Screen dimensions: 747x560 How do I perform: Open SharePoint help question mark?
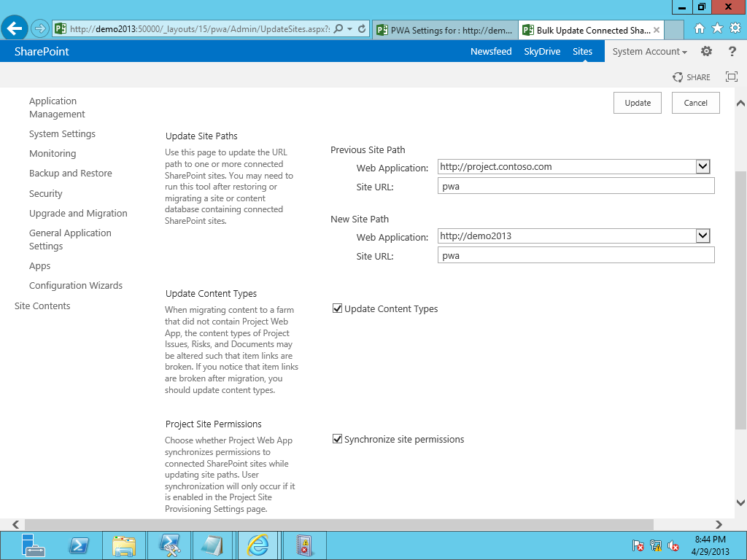[732, 52]
